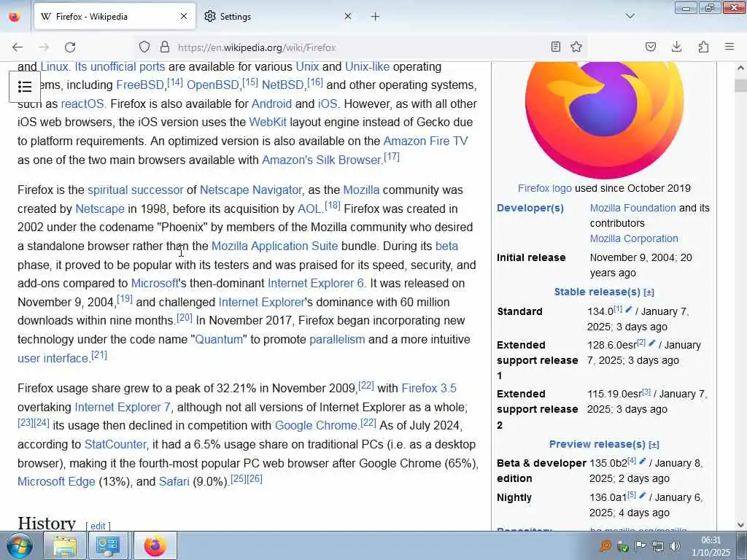Open the taskbar control panel icon
Screen dimensions: 747x560
[108, 545]
